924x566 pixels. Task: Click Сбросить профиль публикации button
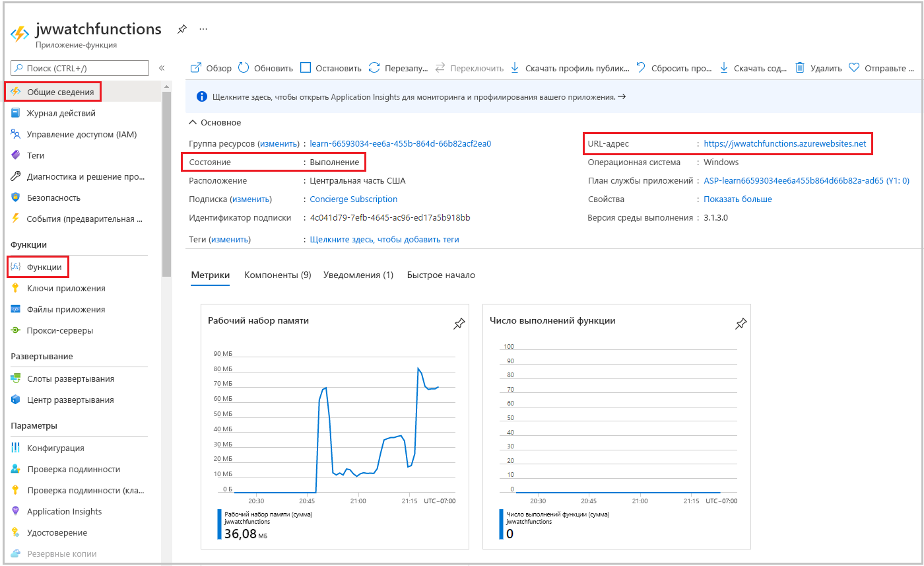point(674,68)
